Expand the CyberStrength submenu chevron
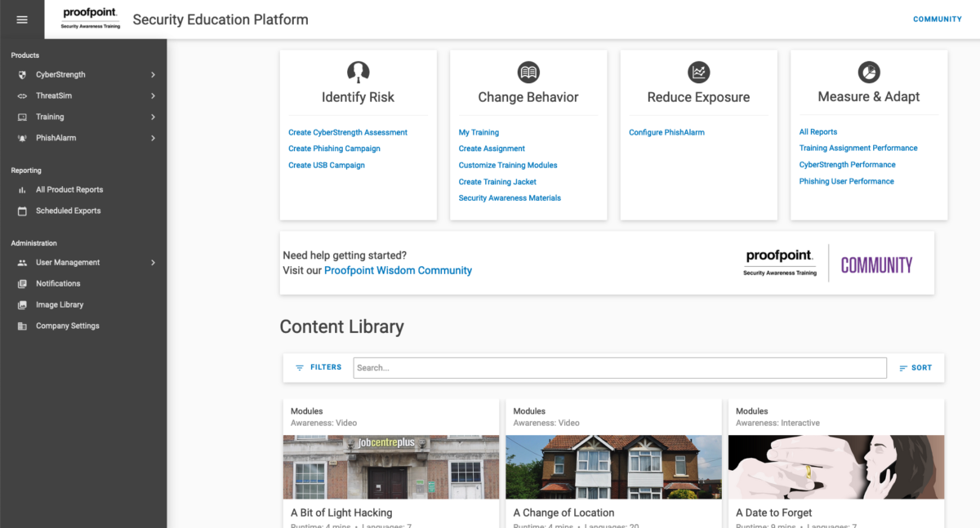The width and height of the screenshot is (980, 528). tap(153, 75)
